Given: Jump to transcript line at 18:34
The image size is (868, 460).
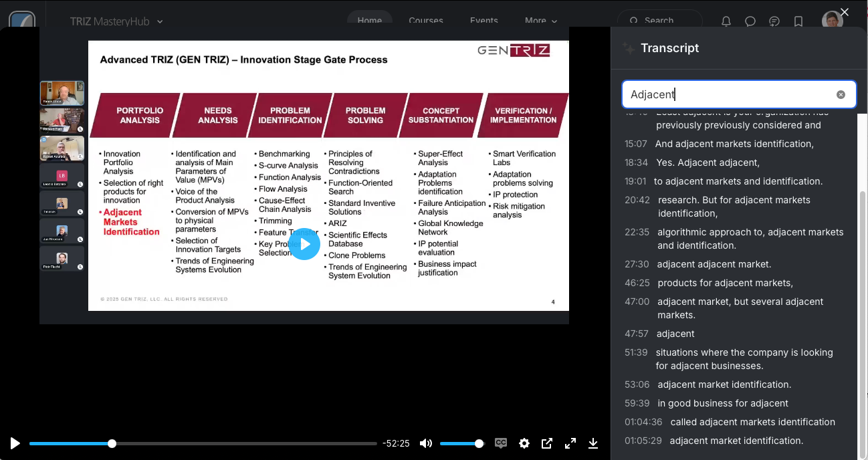Looking at the screenshot, I should [x=734, y=162].
